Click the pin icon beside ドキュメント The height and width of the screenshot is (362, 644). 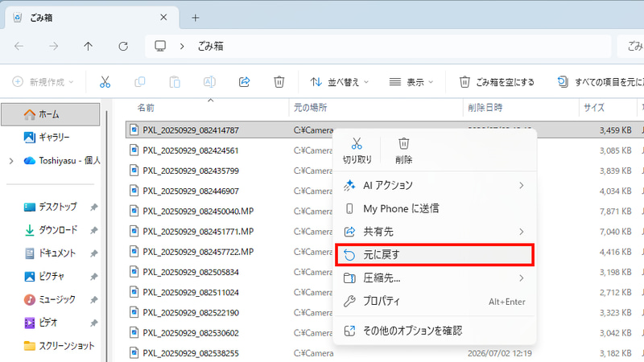(93, 253)
